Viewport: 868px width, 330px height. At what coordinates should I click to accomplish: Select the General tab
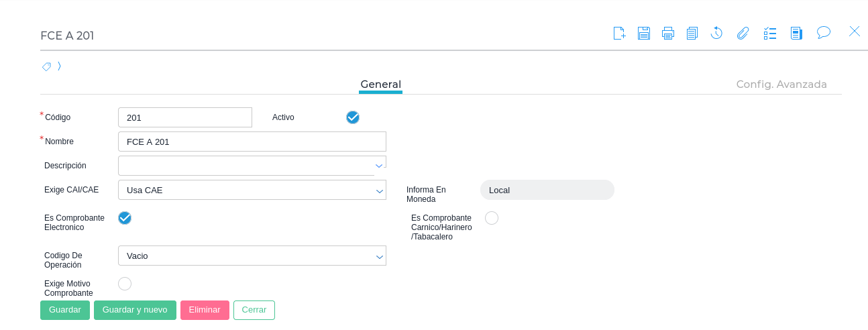tap(380, 85)
